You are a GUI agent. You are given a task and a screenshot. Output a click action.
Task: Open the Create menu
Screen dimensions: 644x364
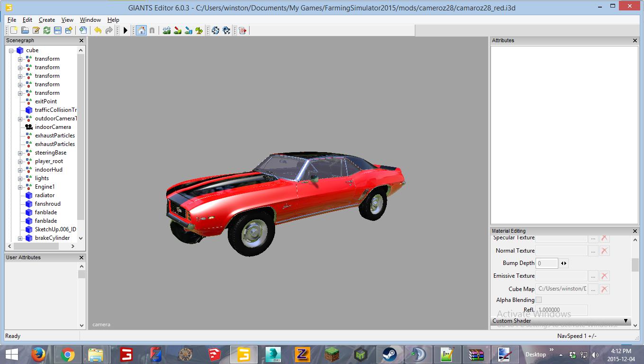[x=46, y=20]
